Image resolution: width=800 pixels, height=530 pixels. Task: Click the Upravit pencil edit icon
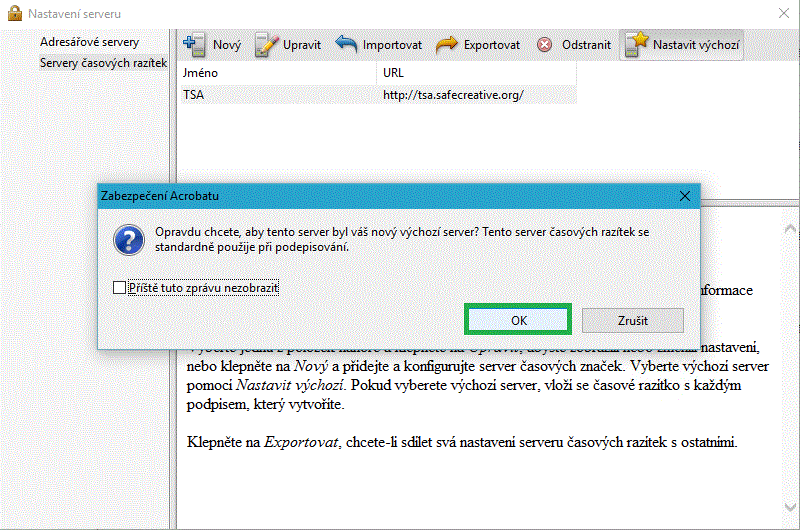point(266,45)
